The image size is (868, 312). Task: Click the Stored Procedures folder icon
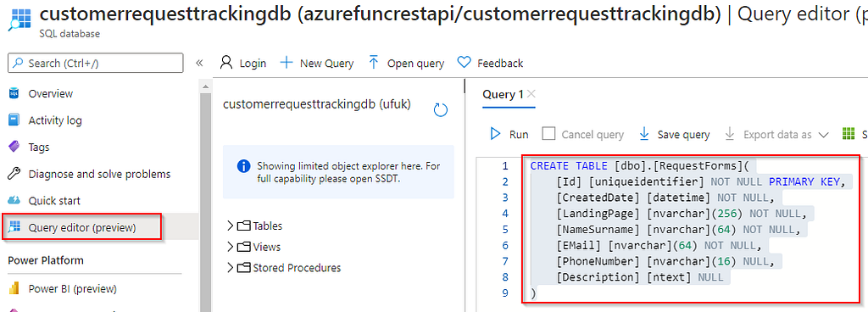pyautogui.click(x=244, y=268)
